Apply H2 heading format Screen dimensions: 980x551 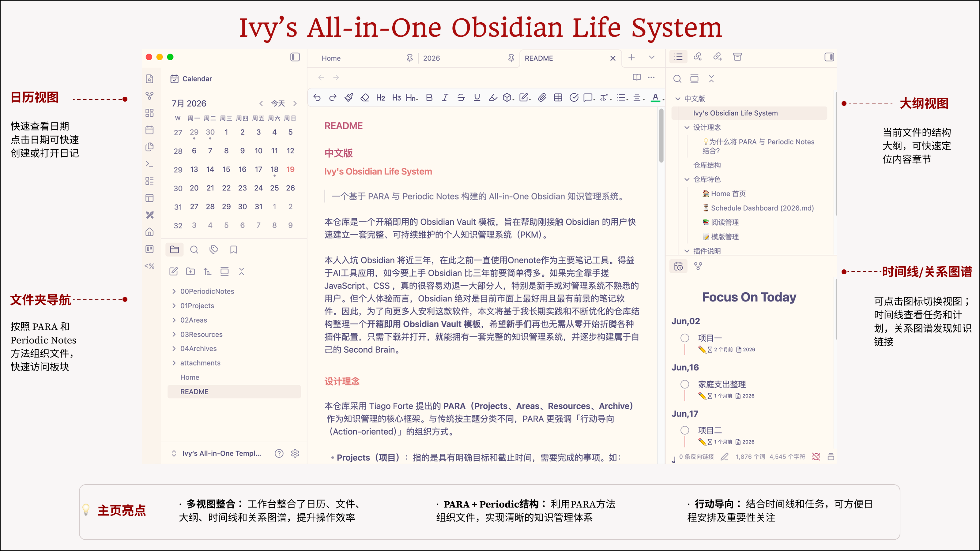click(380, 98)
